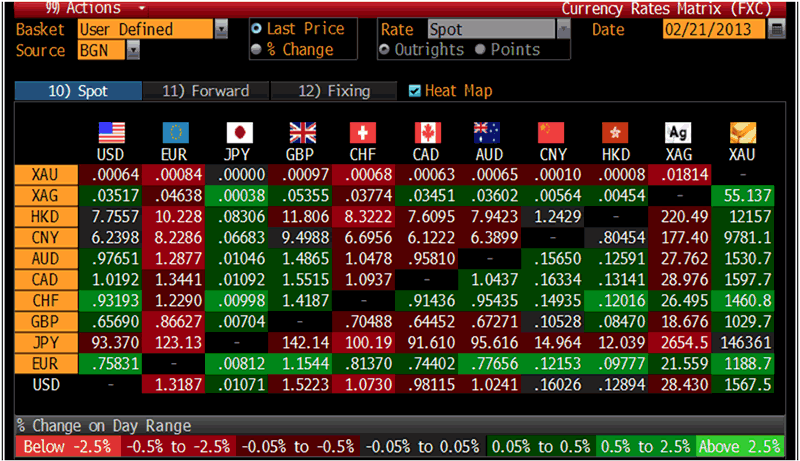The width and height of the screenshot is (800, 461).
Task: Click the US flag icon above USD
Action: click(110, 133)
